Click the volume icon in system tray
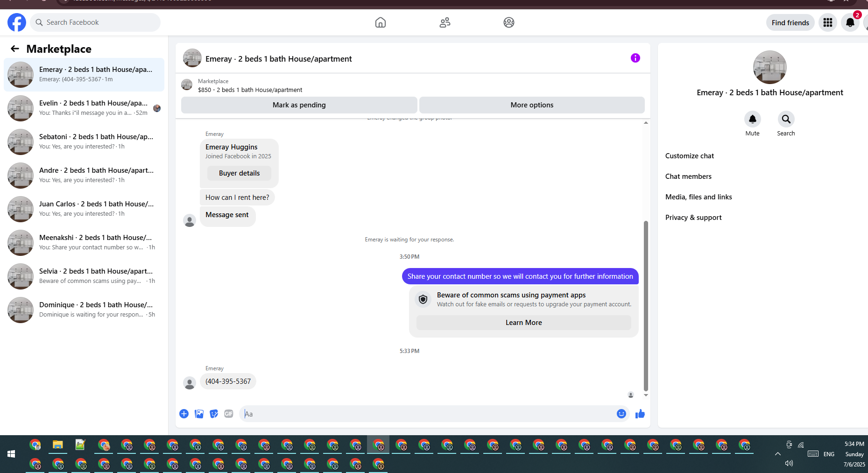Screen dimensions: 868x473 789,463
